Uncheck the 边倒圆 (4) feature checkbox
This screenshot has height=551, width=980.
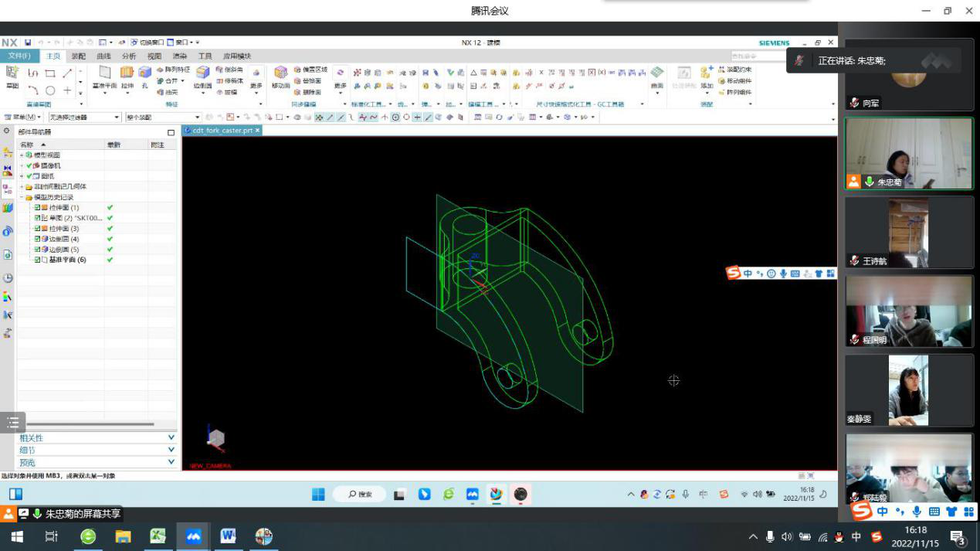click(37, 239)
